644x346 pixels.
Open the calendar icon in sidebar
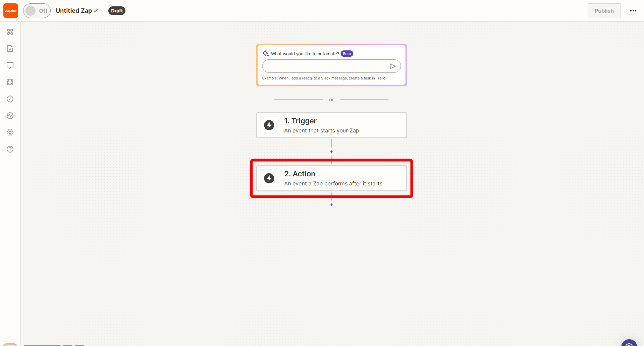pyautogui.click(x=10, y=82)
